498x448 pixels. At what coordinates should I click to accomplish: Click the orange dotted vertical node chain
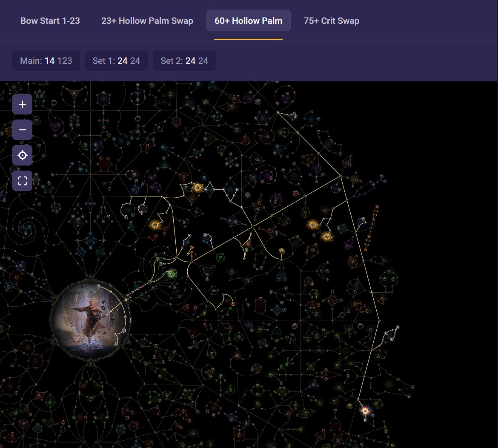[x=371, y=228]
